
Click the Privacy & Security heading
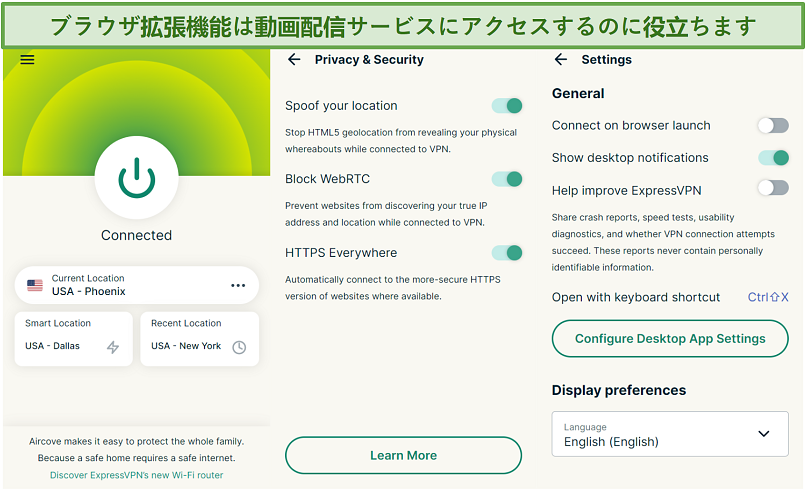tap(369, 60)
